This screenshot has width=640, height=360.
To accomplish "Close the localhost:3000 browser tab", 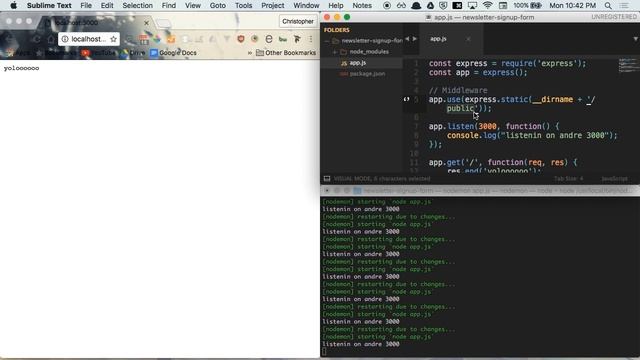I will coord(147,23).
